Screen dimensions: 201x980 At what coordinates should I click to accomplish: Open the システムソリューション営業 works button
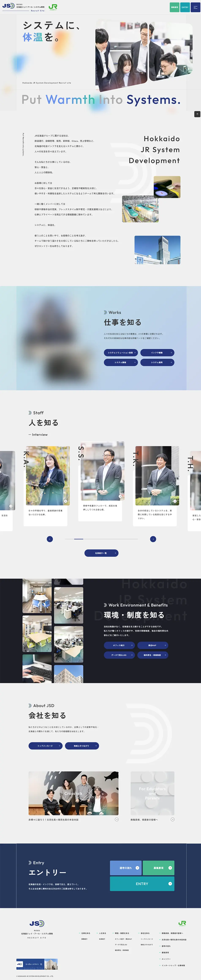120,353
